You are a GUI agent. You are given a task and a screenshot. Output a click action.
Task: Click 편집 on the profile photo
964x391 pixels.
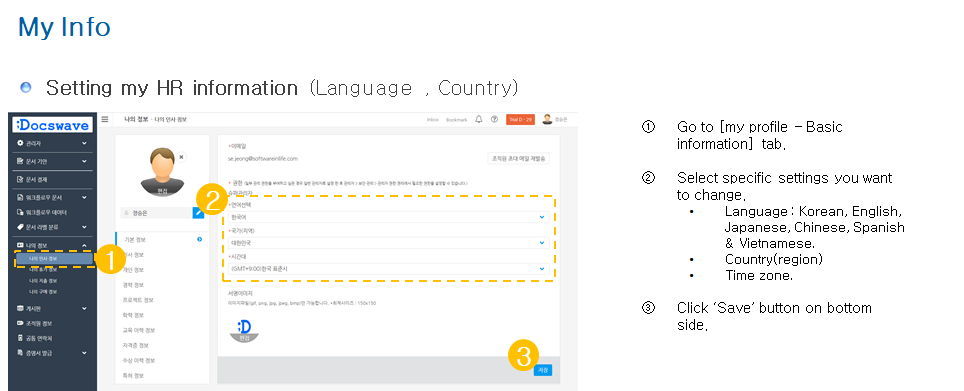162,191
